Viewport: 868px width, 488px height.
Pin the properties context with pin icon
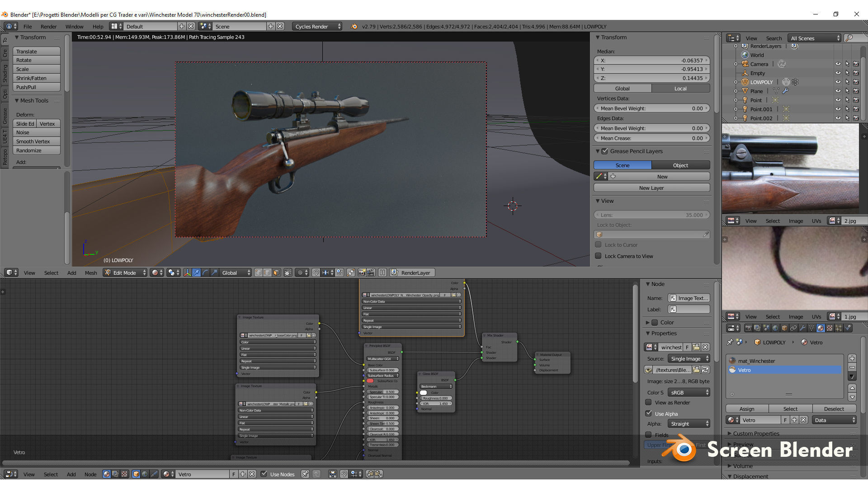pyautogui.click(x=729, y=342)
